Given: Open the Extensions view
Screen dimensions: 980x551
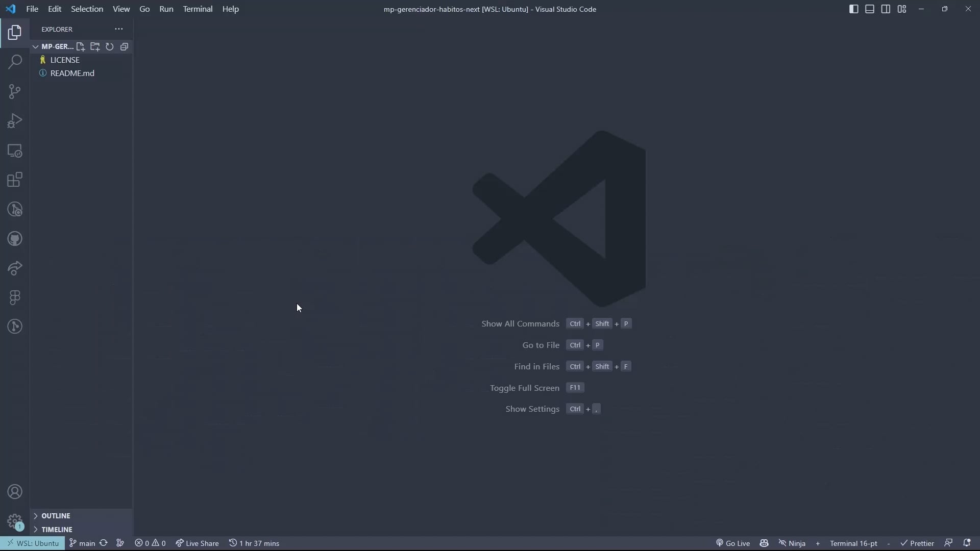Looking at the screenshot, I should [x=15, y=180].
